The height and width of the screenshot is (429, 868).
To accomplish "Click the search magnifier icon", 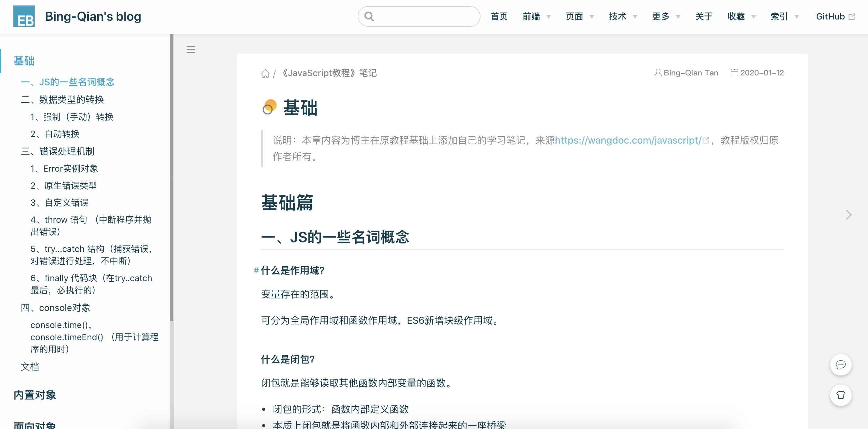I will coord(369,16).
